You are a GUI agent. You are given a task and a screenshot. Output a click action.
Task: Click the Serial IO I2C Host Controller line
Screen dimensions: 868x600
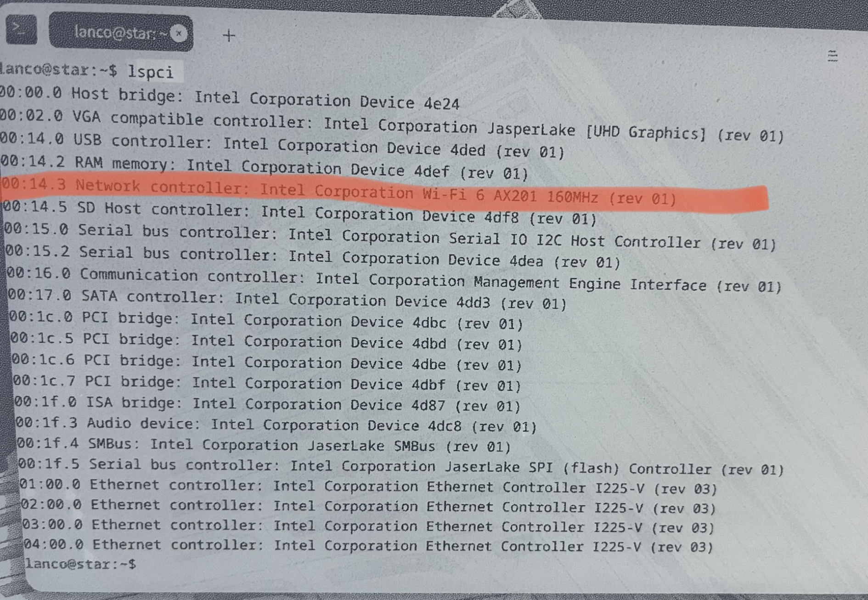390,236
